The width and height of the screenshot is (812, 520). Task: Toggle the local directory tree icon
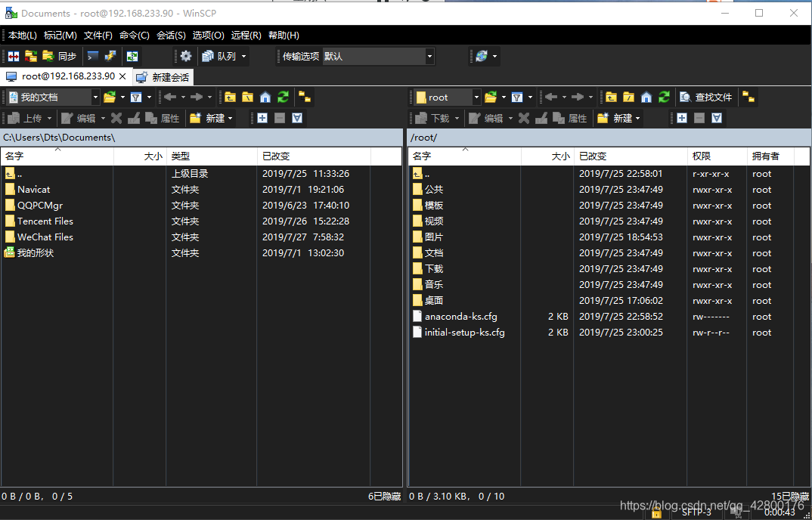[x=305, y=97]
